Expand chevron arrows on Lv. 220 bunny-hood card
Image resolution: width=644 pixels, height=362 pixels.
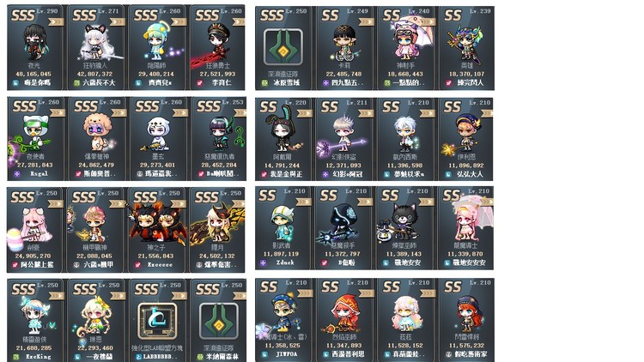305,113
